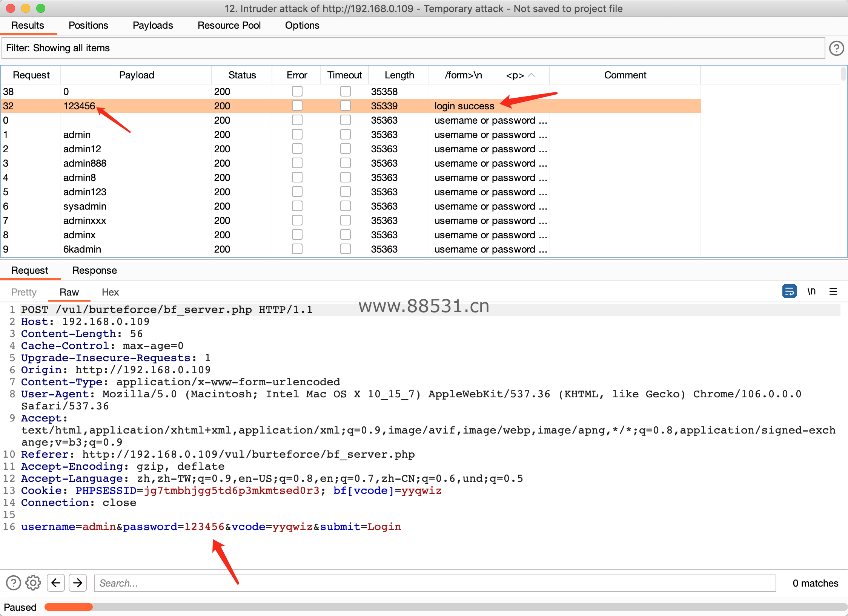Toggle the \n non-printable characters button

(811, 291)
